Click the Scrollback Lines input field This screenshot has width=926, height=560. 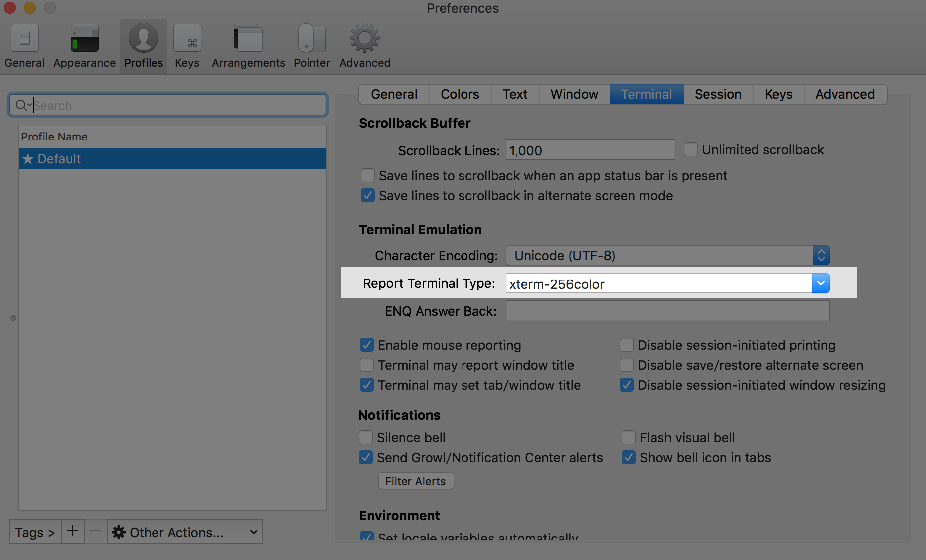click(590, 150)
